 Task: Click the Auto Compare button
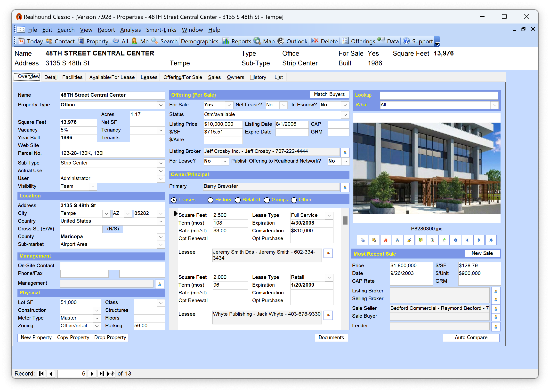[471, 337]
